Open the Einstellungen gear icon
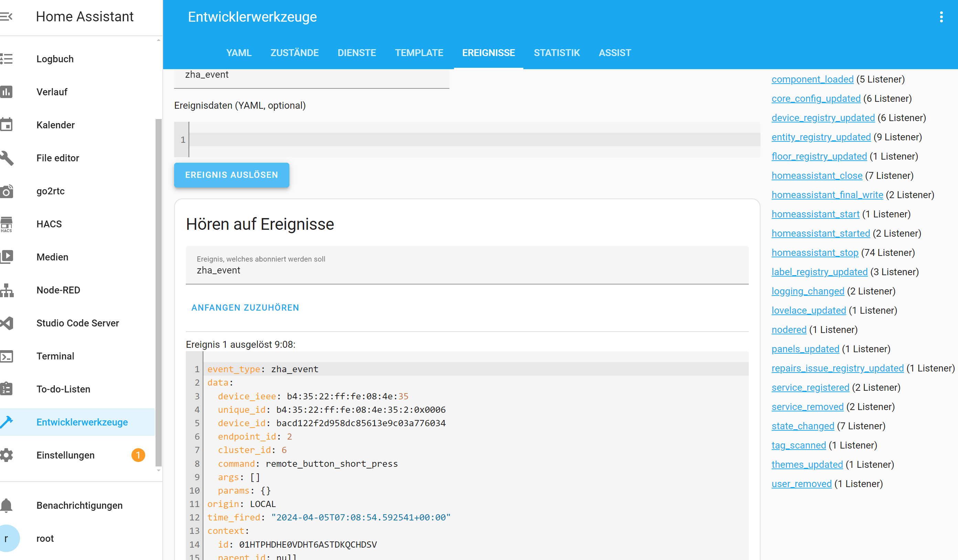The image size is (958, 560). 7,455
